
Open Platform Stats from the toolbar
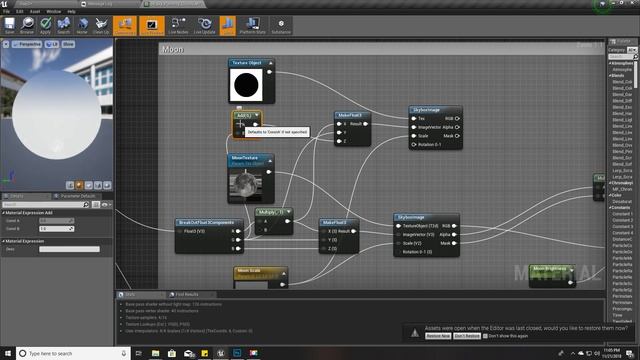(x=252, y=25)
